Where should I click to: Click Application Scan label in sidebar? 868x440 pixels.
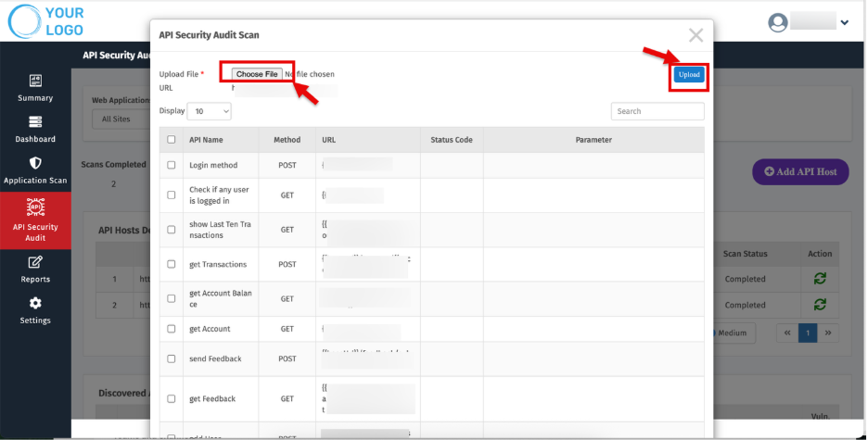(x=35, y=181)
